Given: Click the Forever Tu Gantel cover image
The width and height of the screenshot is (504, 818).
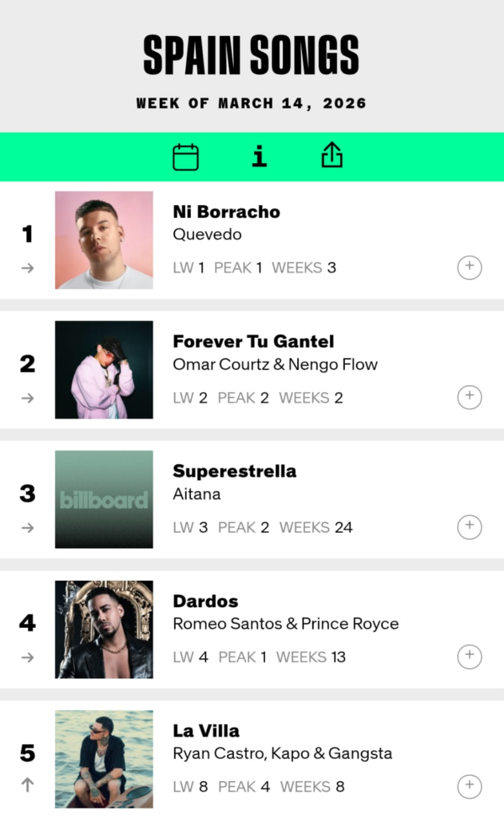Looking at the screenshot, I should click(104, 370).
